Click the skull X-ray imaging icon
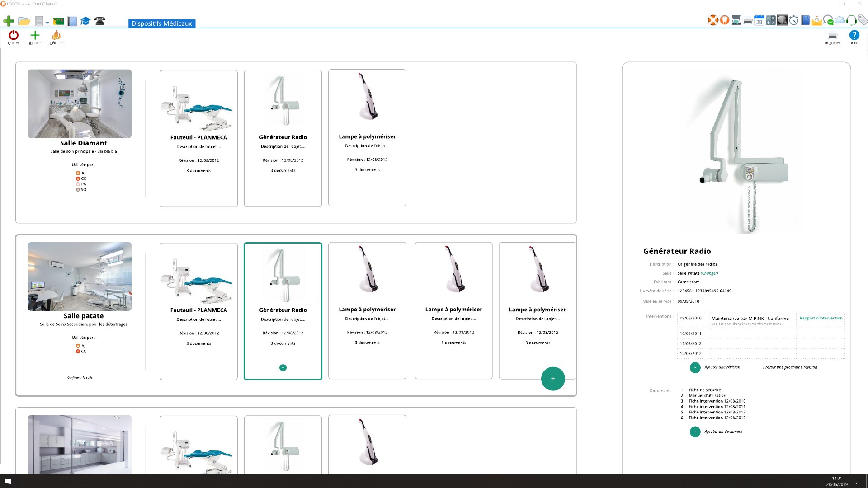This screenshot has height=488, width=868. tap(782, 20)
